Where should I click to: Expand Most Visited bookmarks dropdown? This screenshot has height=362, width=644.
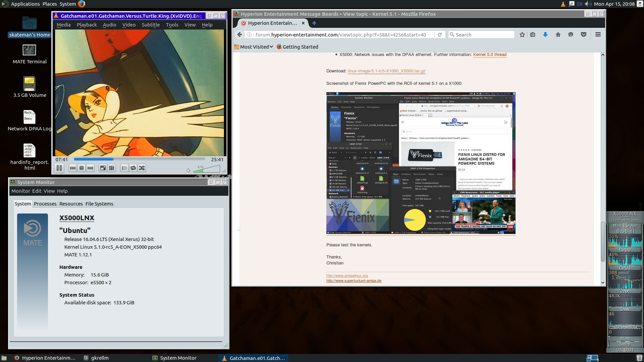point(254,47)
